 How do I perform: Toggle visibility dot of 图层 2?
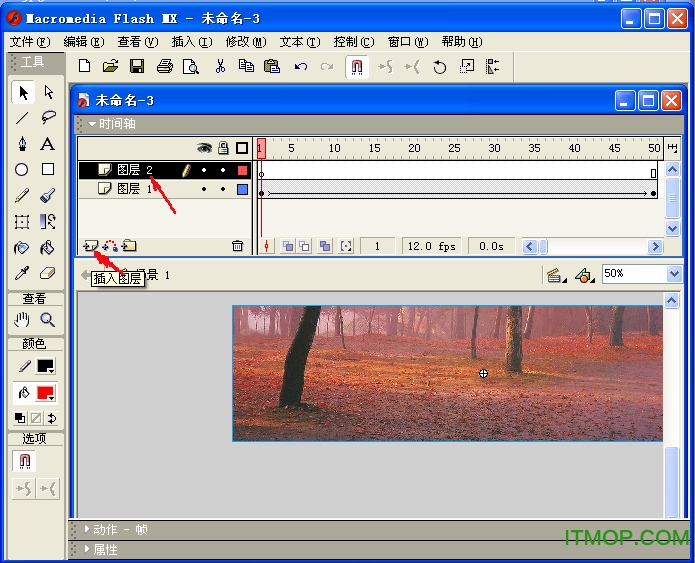(204, 170)
